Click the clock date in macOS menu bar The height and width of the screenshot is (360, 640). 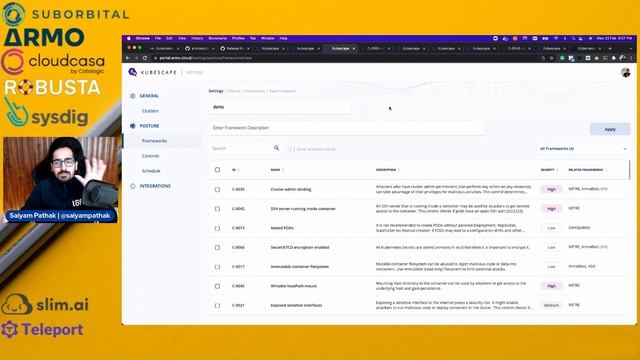click(614, 38)
